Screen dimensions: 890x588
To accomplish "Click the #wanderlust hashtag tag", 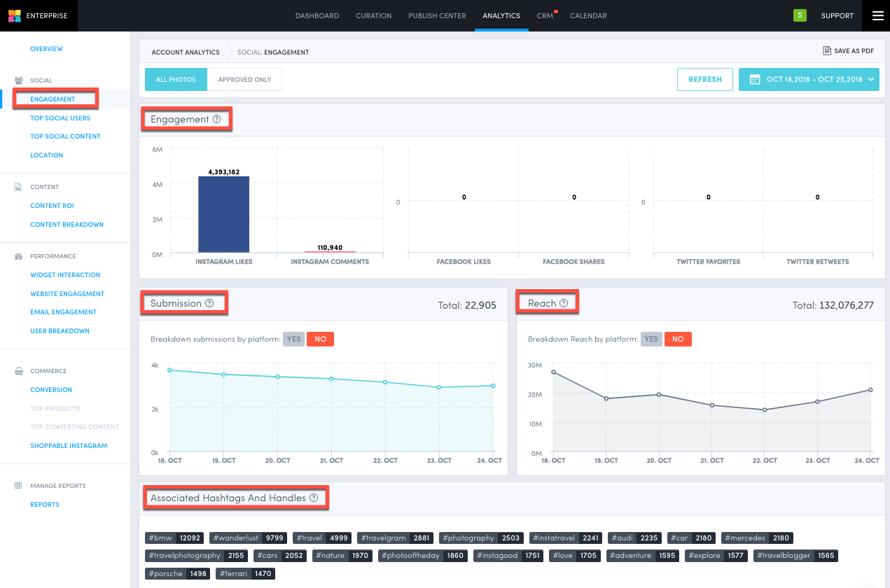I will [x=248, y=538].
